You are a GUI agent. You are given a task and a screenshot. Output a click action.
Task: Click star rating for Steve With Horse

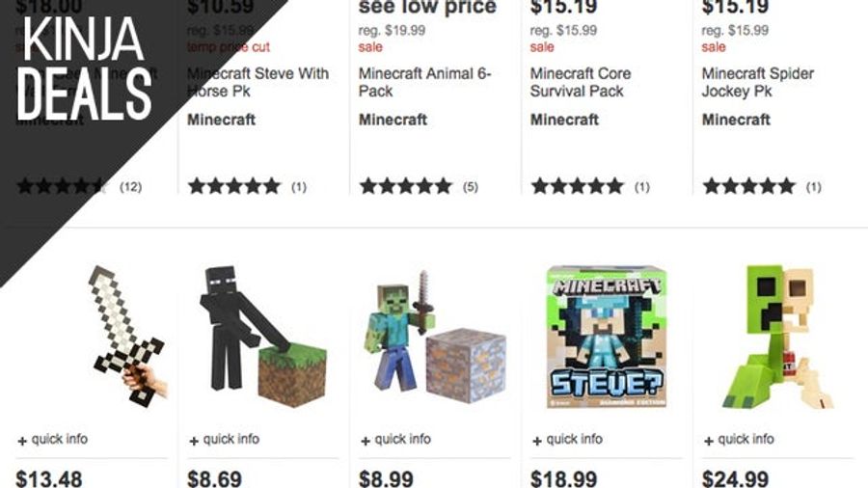(234, 186)
